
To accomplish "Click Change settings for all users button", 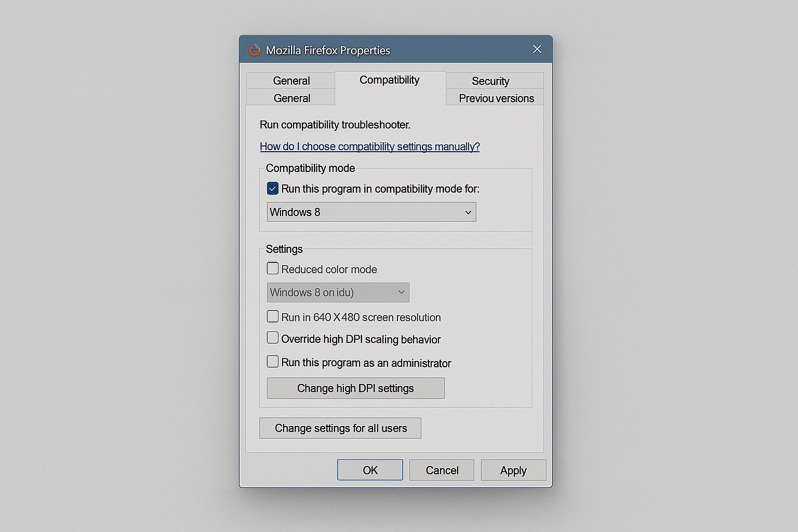I will 340,428.
